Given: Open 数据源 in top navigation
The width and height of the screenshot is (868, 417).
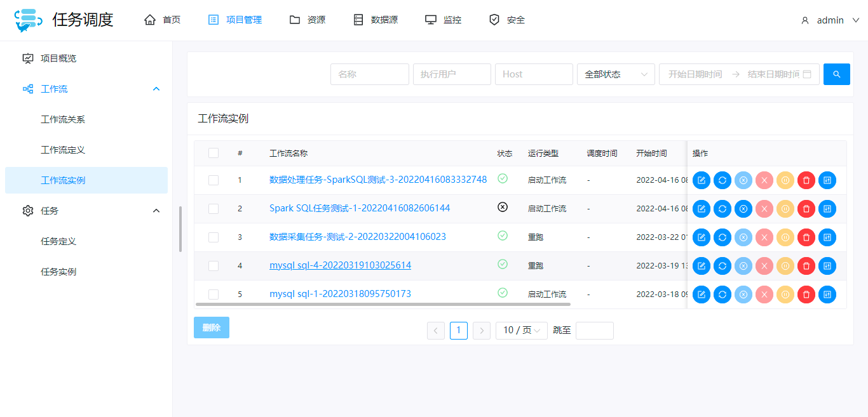Looking at the screenshot, I should click(x=376, y=20).
